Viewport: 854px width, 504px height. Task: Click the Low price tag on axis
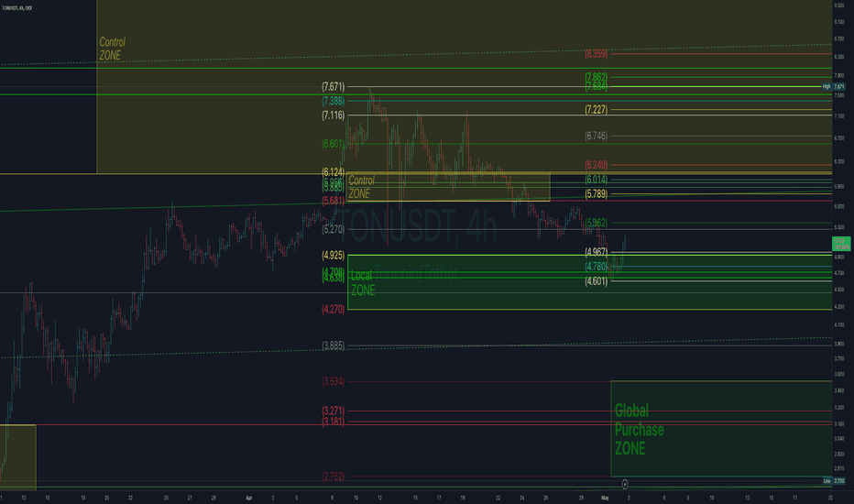pos(834,480)
